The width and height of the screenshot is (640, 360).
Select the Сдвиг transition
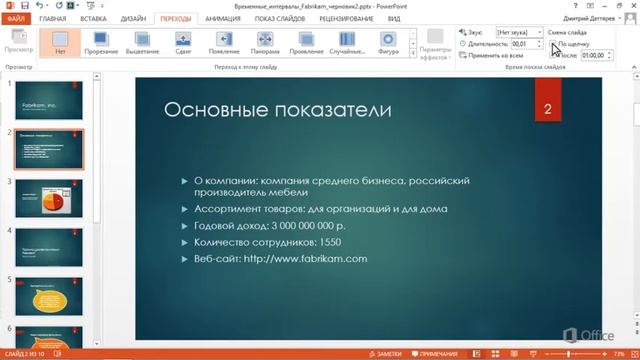[183, 42]
